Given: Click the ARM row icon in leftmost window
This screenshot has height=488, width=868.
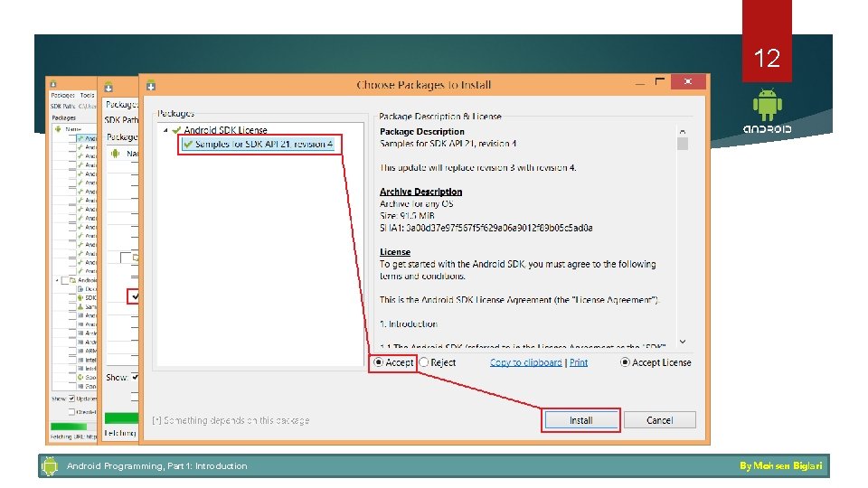Looking at the screenshot, I should 80,351.
